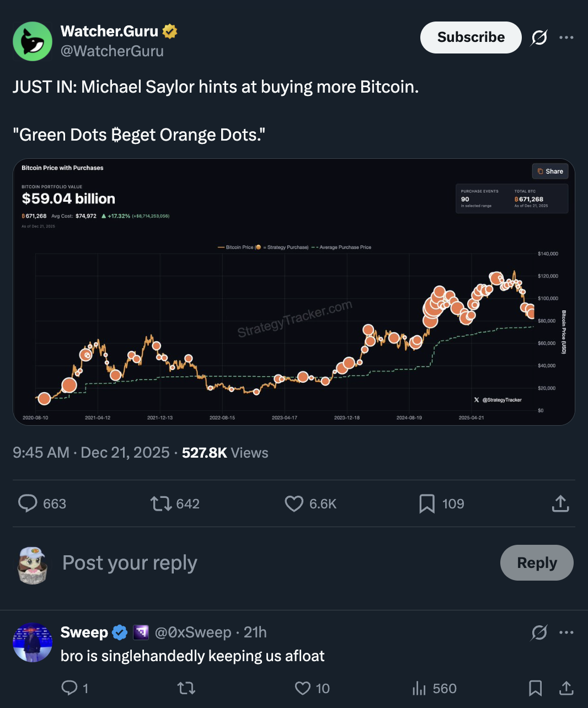Like Sweep's reply

click(302, 688)
